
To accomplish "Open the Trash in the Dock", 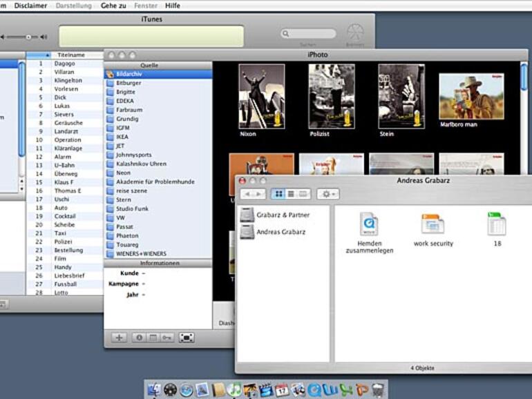I will tap(377, 390).
